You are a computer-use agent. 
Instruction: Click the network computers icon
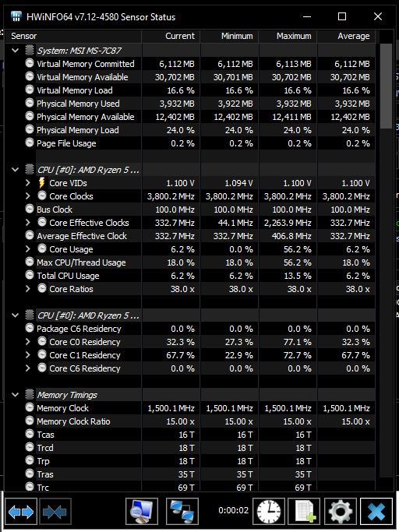[182, 511]
